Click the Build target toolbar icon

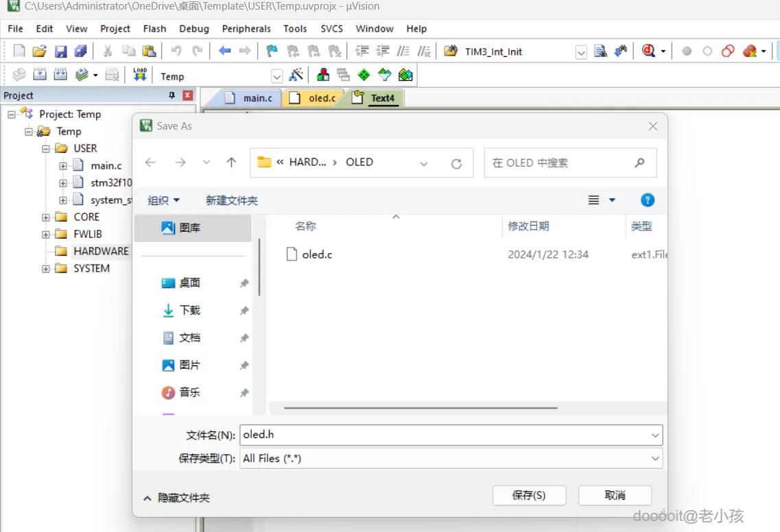pyautogui.click(x=40, y=75)
